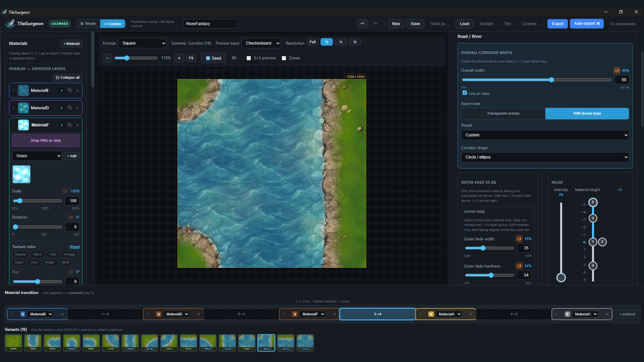Reset the Scale value

coord(65,191)
